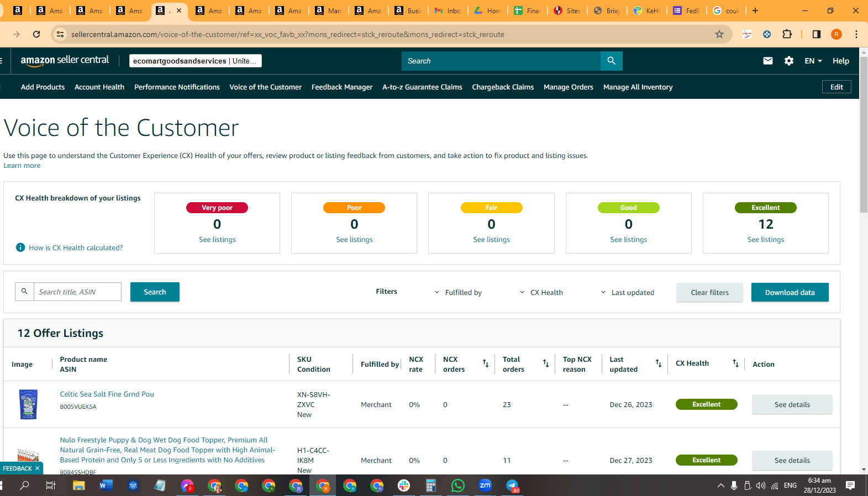This screenshot has width=868, height=496.
Task: Click the info icon beside CX Health calculated
Action: point(20,247)
